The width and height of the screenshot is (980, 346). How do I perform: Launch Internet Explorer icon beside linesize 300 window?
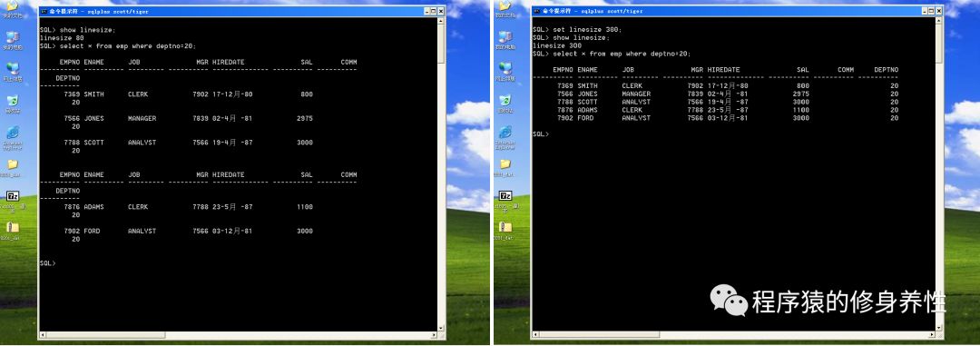pyautogui.click(x=505, y=133)
